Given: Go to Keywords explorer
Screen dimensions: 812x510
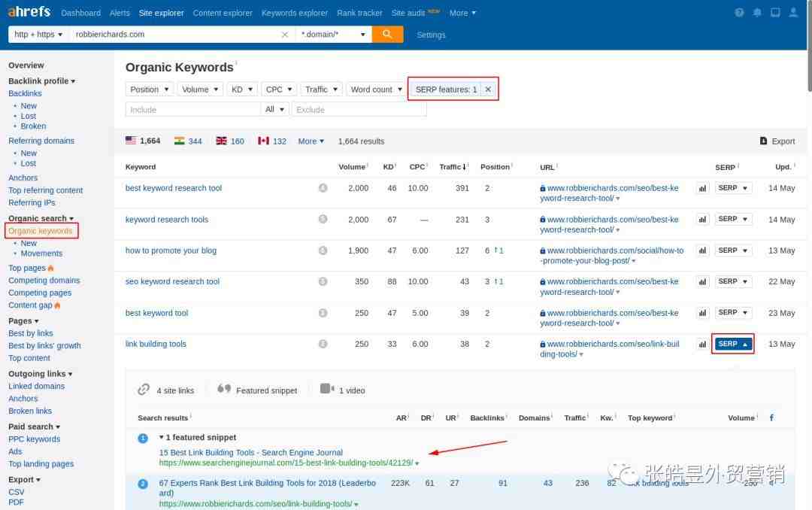Looking at the screenshot, I should pos(295,13).
